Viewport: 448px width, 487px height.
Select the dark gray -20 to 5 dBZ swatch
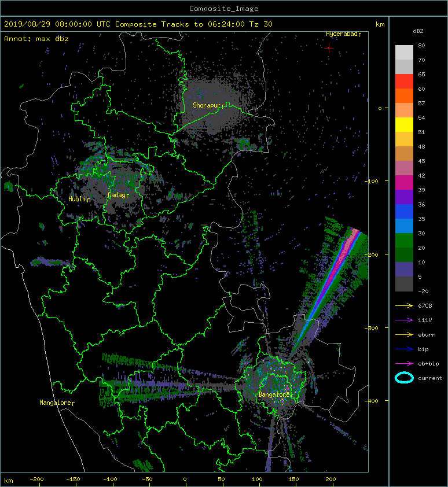pos(404,283)
